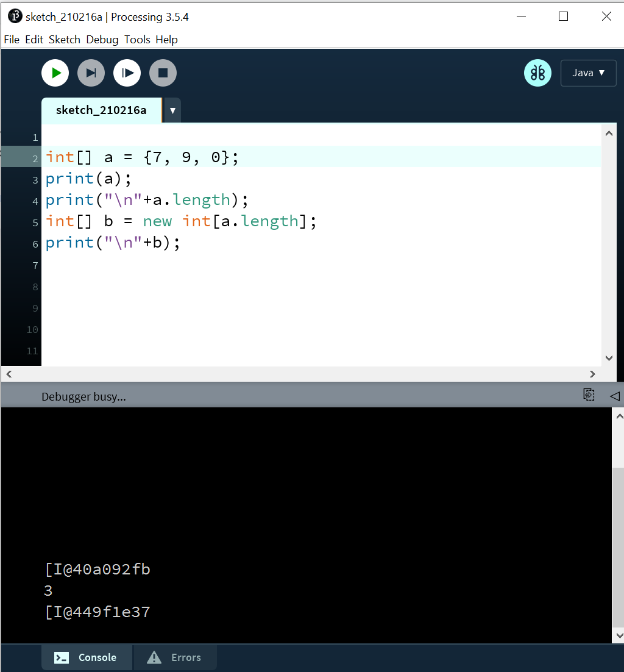Click the terminal icon on the Console tab
The image size is (624, 672).
[60, 657]
